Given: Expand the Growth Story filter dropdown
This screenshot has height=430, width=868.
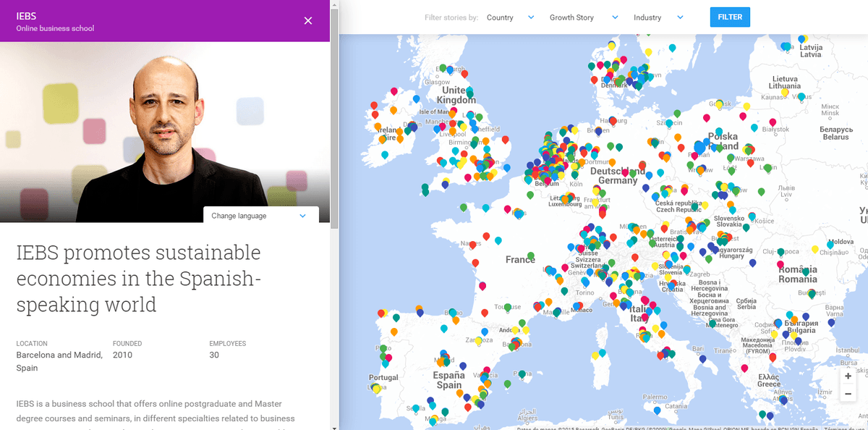Looking at the screenshot, I should (584, 17).
